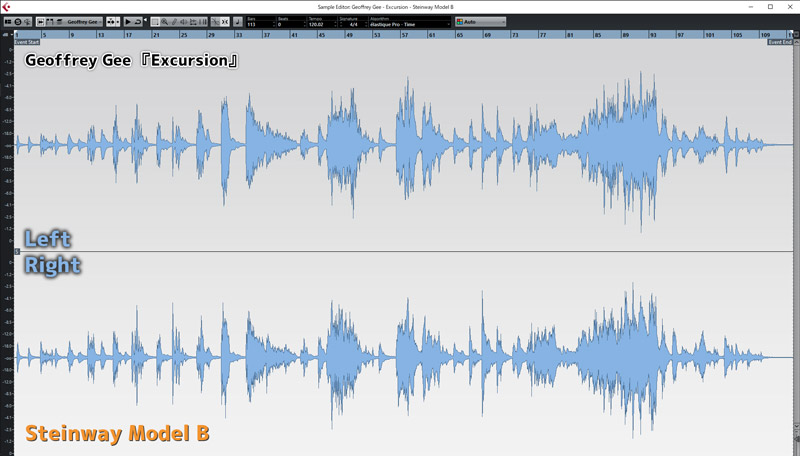Toggle the Auto-Scroll button

coord(110,22)
